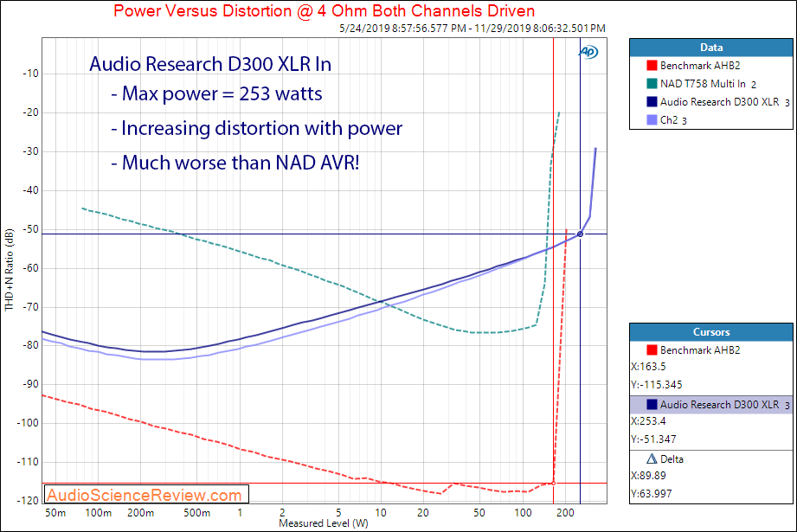Screen dimensions: 797x532
Task: Select Audio Research D300 XLR label in Cursors panel
Action: coord(725,405)
